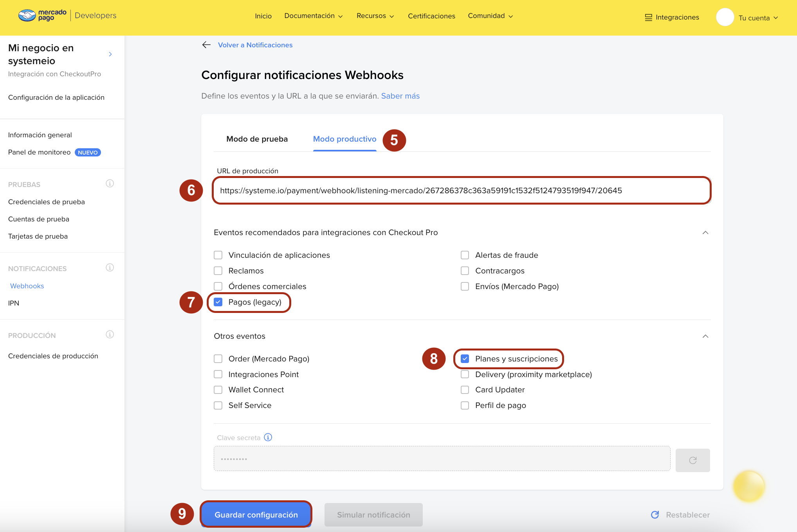Click the Restablecer text button
This screenshot has height=532, width=797.
[x=688, y=515]
